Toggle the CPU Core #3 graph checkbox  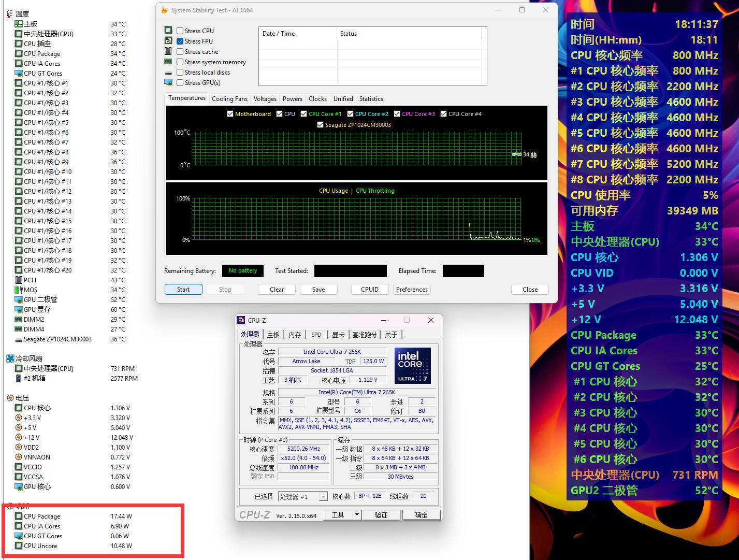click(x=397, y=114)
